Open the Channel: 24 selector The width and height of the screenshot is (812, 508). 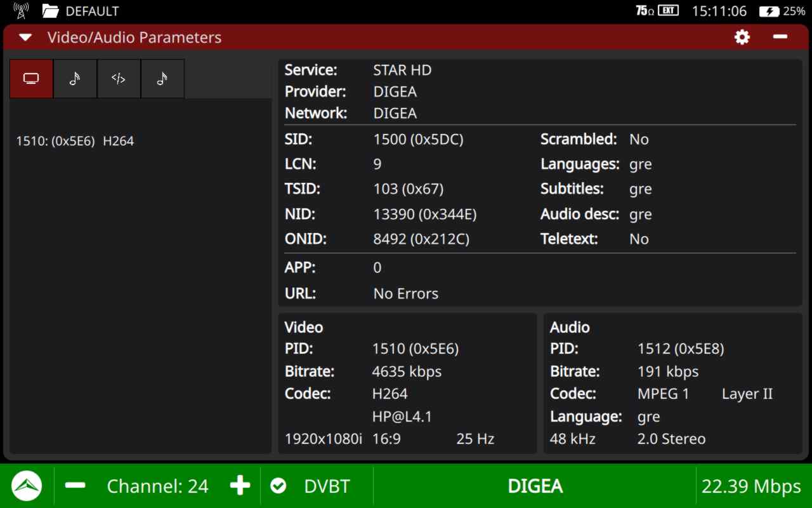[x=157, y=486]
